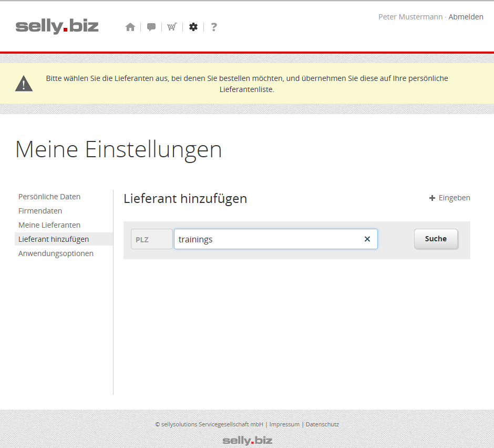Open the home page icon
The width and height of the screenshot is (494, 448).
click(x=130, y=27)
